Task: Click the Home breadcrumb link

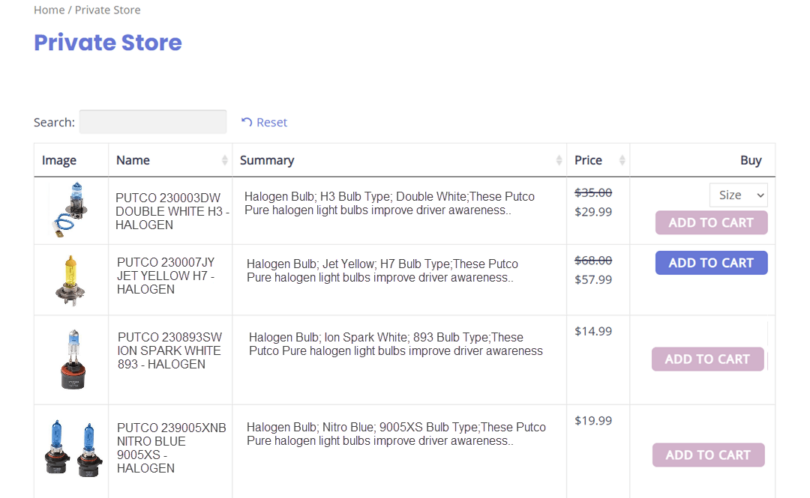Action: (49, 10)
